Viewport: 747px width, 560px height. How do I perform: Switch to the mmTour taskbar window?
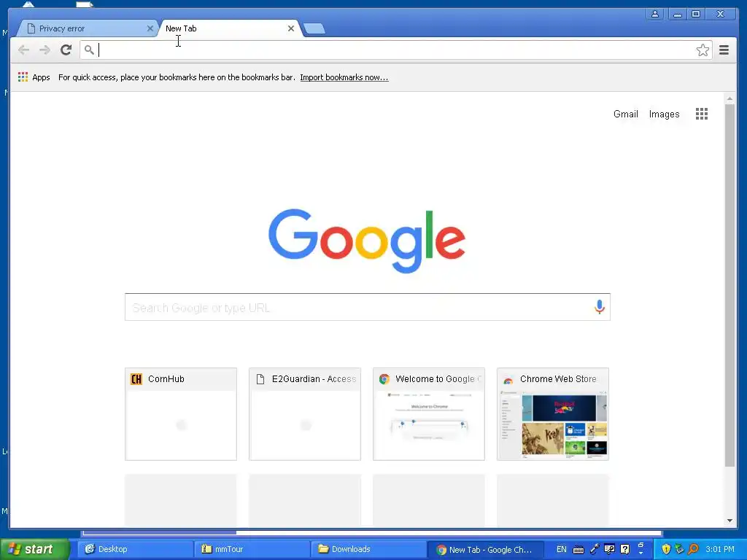[252, 549]
